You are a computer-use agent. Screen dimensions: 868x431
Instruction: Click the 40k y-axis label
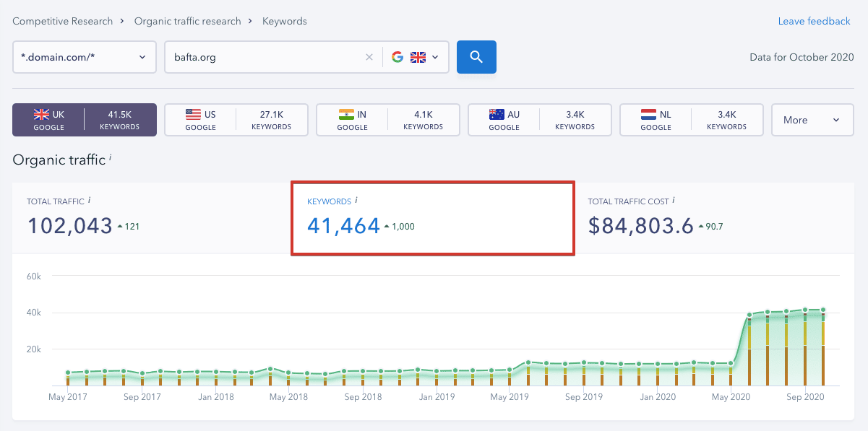point(35,313)
